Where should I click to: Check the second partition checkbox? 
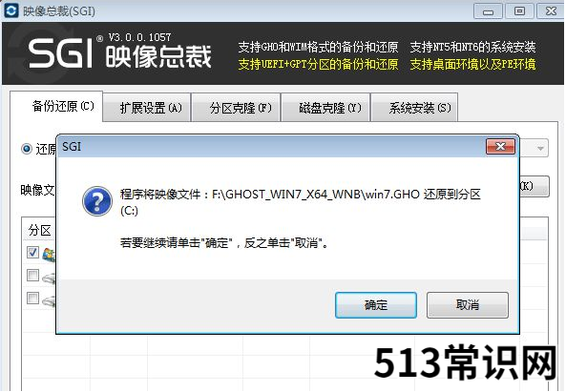32,276
